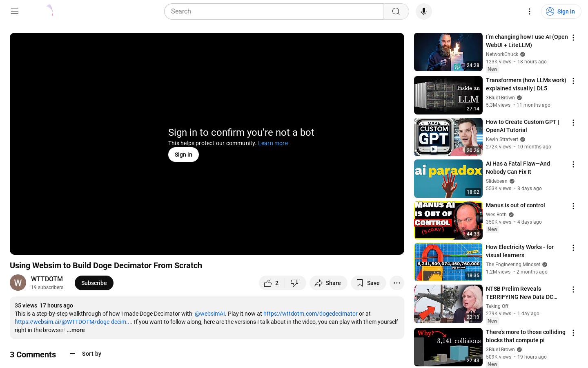Open more actions ellipsis under video
Viewport: 588px width, 368px height.
point(397,283)
